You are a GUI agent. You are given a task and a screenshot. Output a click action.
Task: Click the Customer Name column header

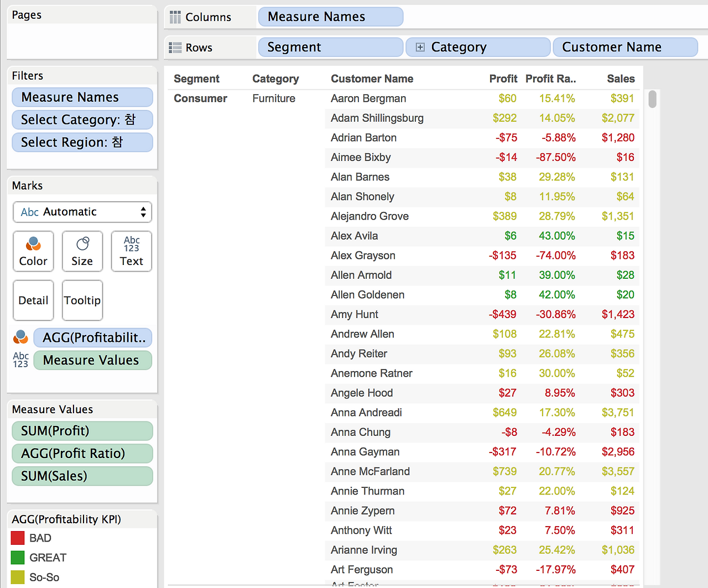point(372,79)
